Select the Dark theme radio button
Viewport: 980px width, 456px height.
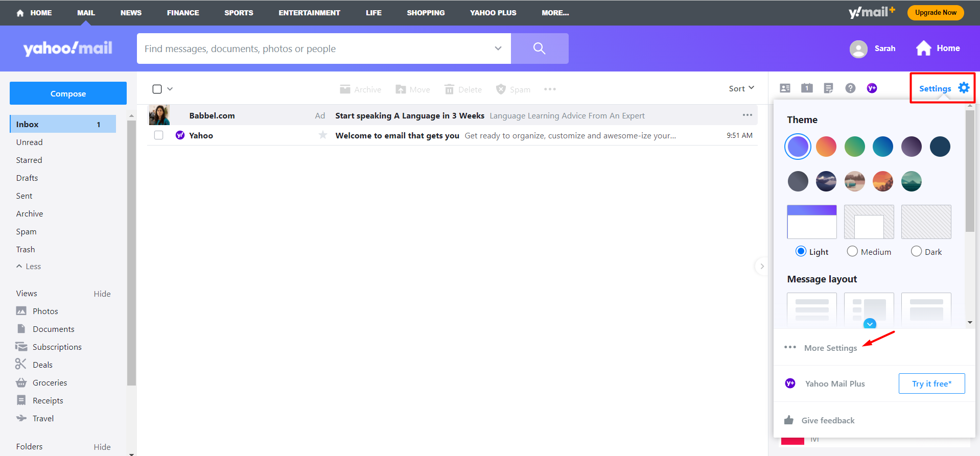916,251
